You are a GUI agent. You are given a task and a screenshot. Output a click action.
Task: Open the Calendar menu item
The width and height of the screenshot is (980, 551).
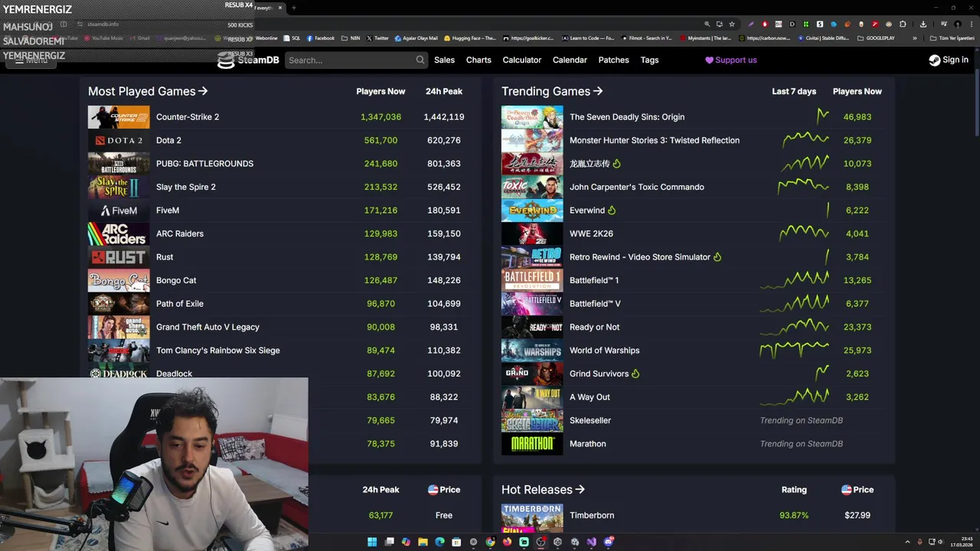pos(570,60)
